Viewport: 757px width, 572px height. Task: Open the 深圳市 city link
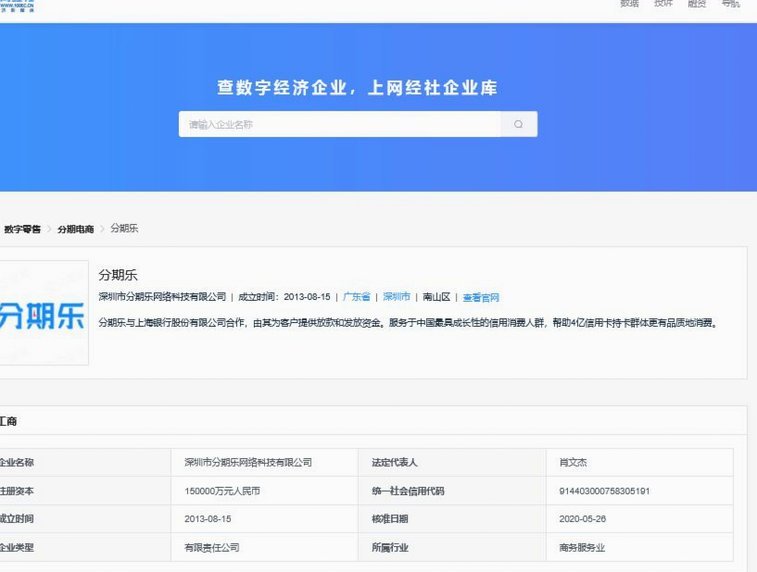396,297
